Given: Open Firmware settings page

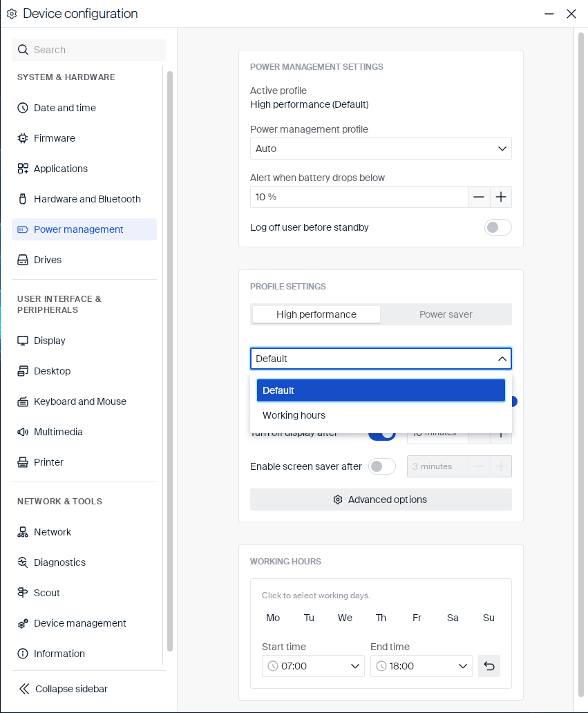Looking at the screenshot, I should click(x=84, y=138).
